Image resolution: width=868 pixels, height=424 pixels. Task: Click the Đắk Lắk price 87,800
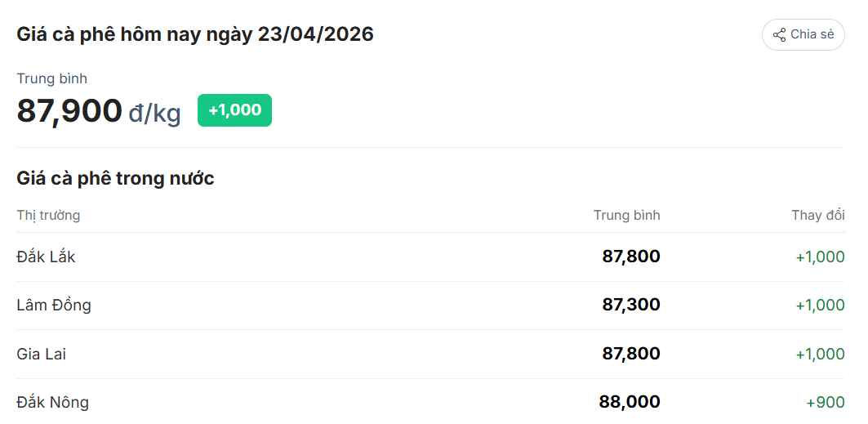[630, 257]
